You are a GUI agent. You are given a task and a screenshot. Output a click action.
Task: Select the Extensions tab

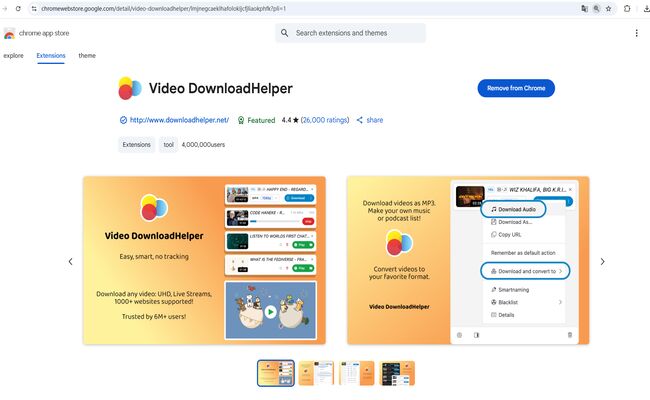point(51,56)
